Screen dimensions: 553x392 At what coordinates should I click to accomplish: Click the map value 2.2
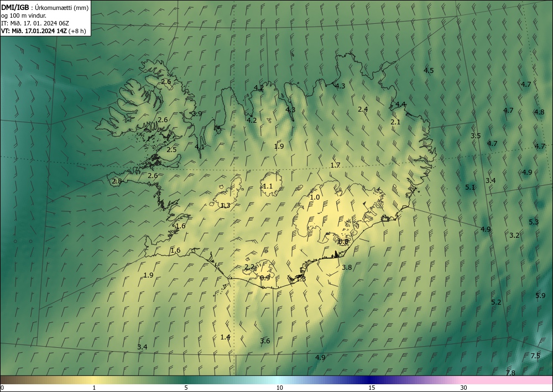coord(249,267)
